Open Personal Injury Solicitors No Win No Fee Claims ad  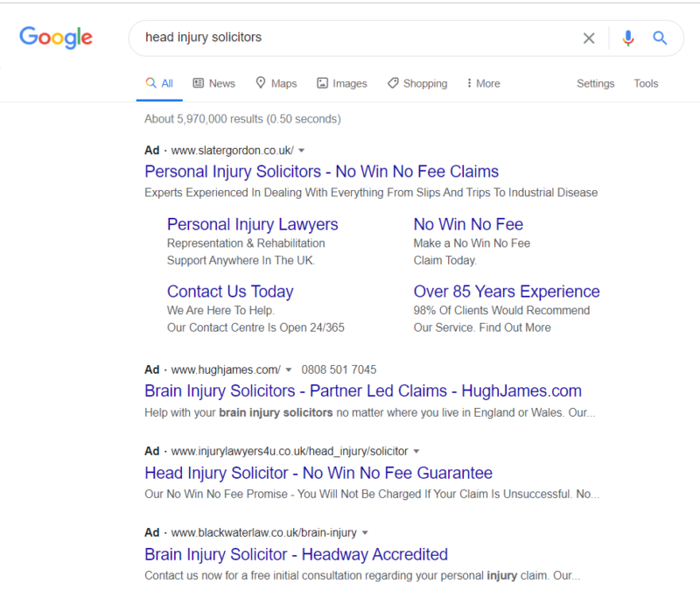click(x=321, y=172)
